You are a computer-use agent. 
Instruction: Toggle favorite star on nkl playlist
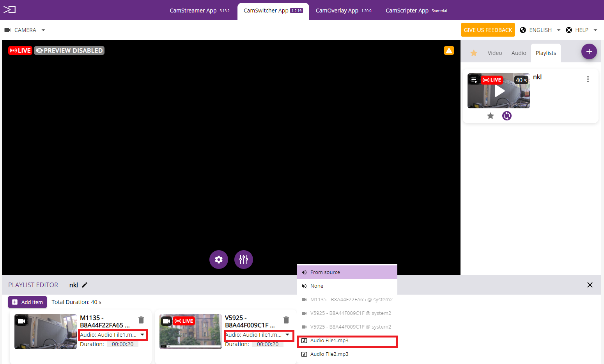491,116
